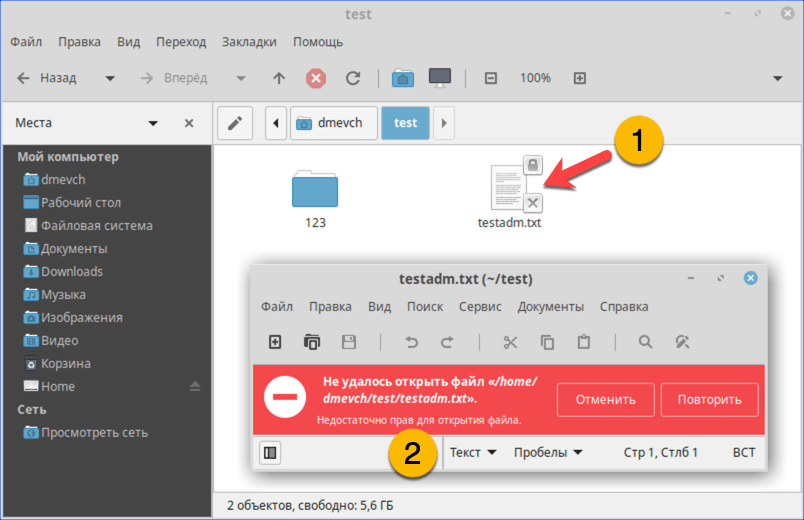This screenshot has width=804, height=520.
Task: Open the editor's Справка menu
Action: 624,307
